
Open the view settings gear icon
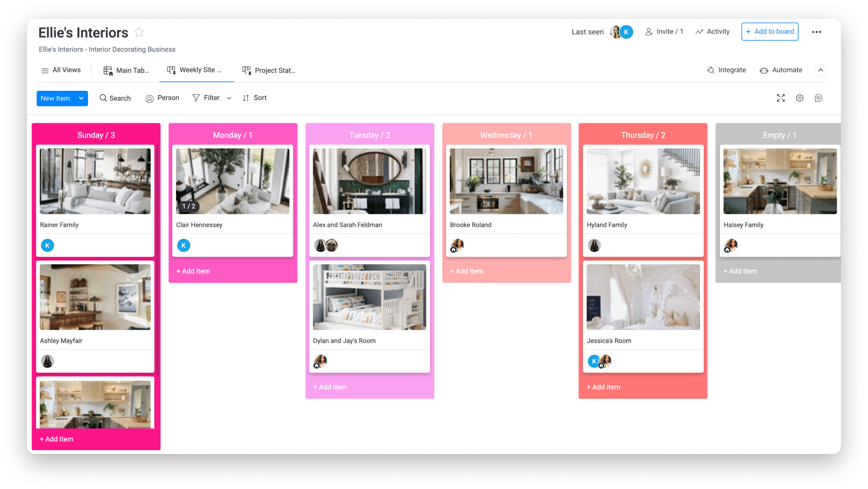[799, 98]
